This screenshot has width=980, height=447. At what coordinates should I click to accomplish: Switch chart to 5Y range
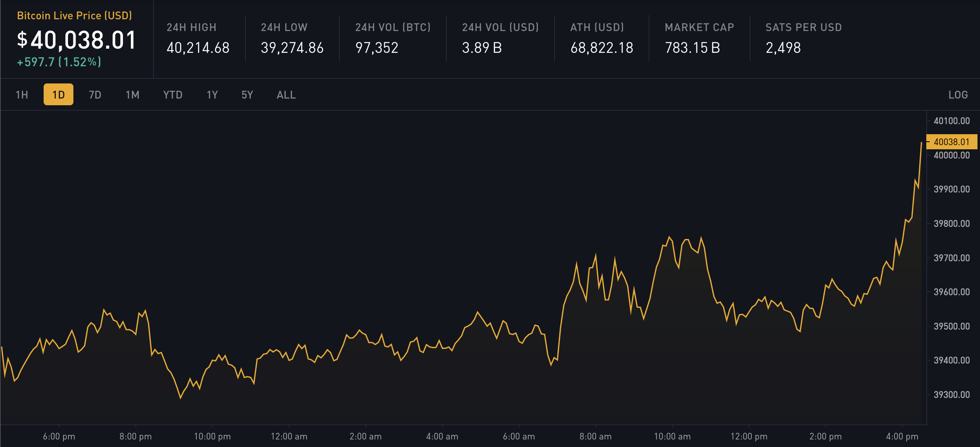(248, 95)
